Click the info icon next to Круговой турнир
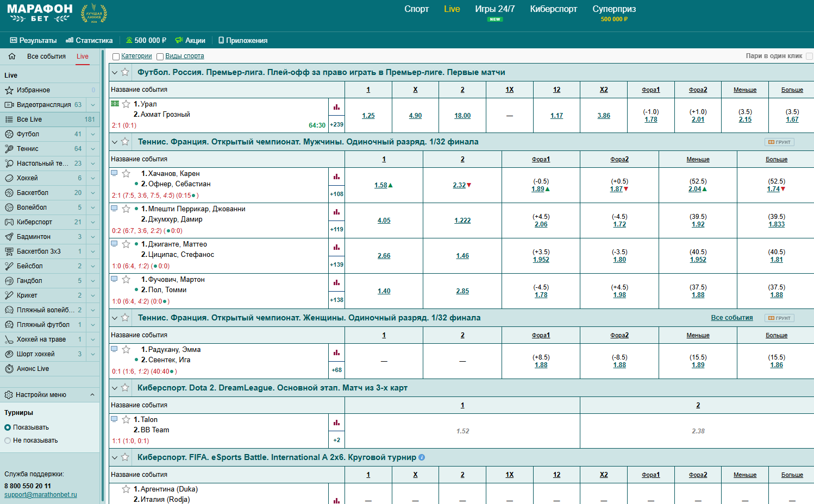 [422, 457]
